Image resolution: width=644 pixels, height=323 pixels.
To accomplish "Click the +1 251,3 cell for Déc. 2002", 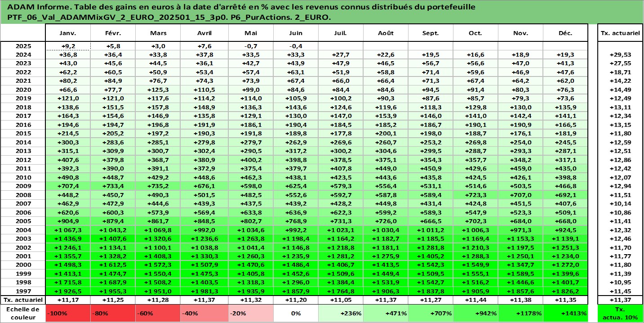I will click(x=565, y=247).
